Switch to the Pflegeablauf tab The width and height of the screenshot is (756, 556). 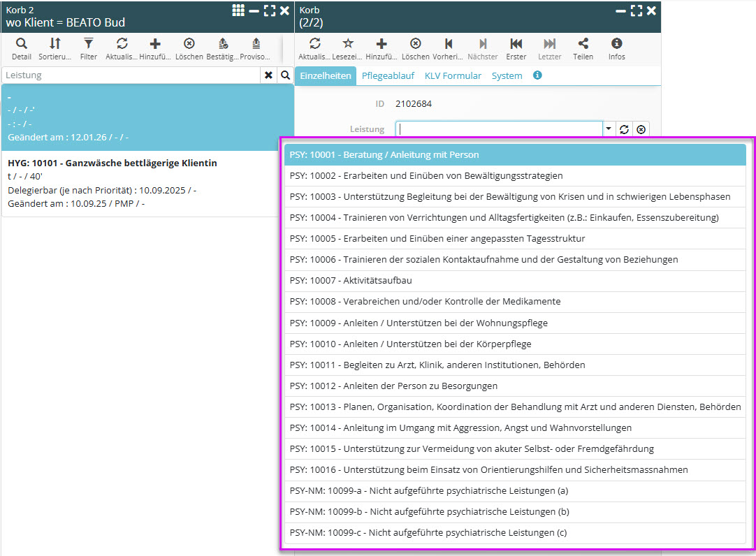pyautogui.click(x=387, y=75)
